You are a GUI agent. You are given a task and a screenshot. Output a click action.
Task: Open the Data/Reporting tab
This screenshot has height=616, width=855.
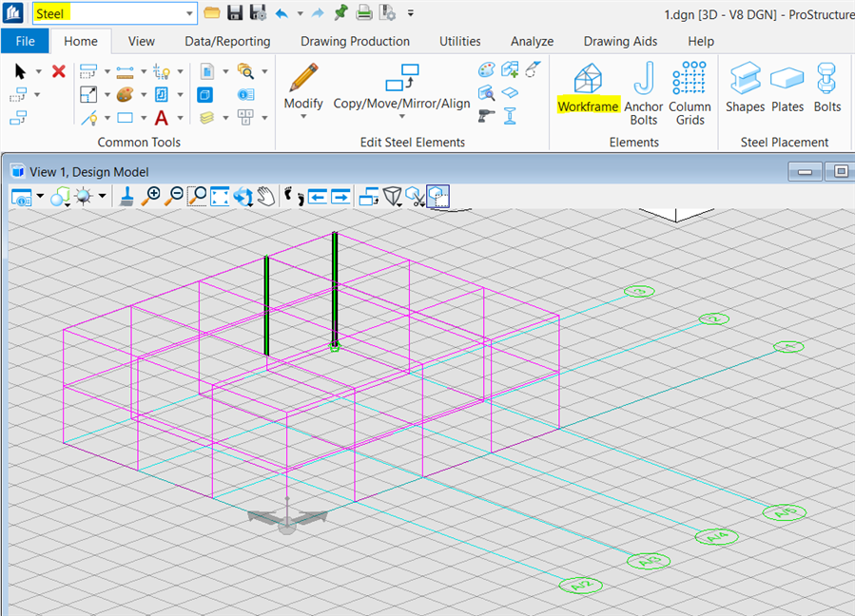coord(227,42)
